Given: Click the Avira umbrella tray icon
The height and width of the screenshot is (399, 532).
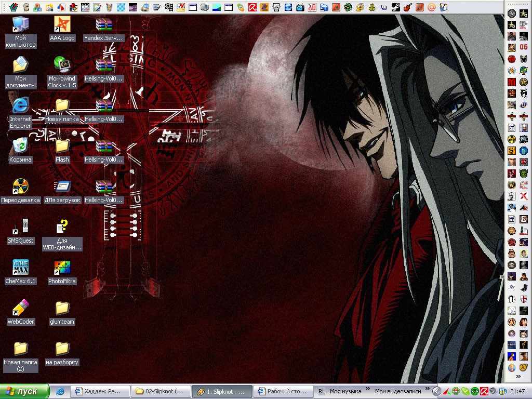Looking at the screenshot, I should 484,392.
